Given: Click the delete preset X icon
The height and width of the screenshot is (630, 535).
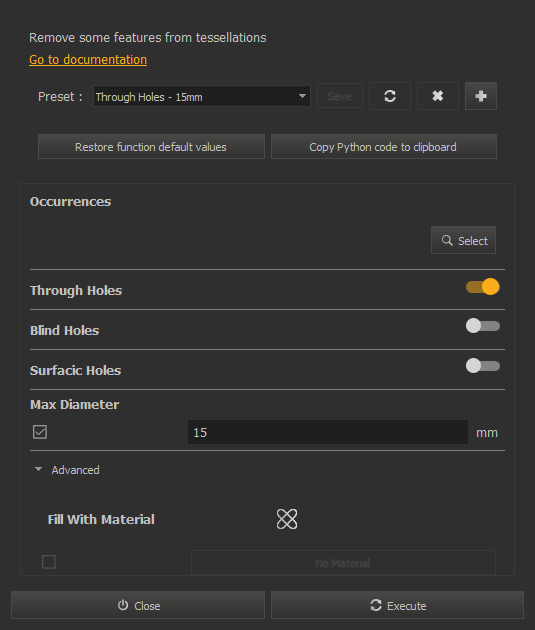Looking at the screenshot, I should (x=437, y=96).
